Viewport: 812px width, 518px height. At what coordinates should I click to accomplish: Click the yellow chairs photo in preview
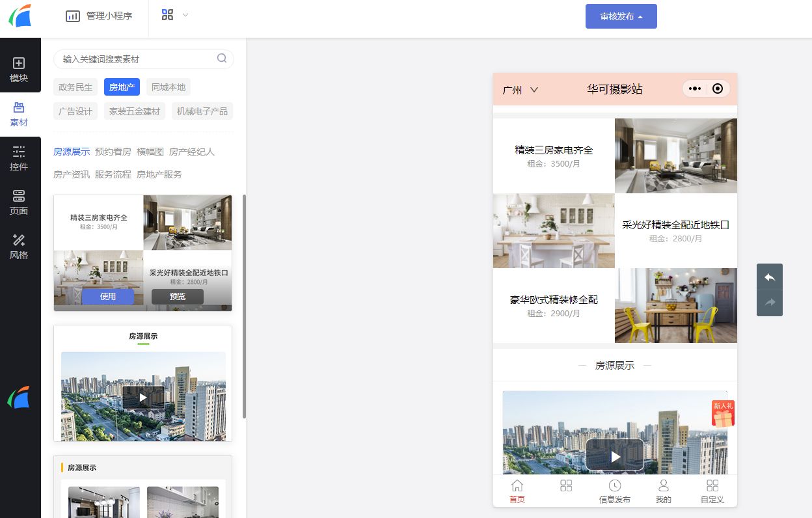[676, 305]
